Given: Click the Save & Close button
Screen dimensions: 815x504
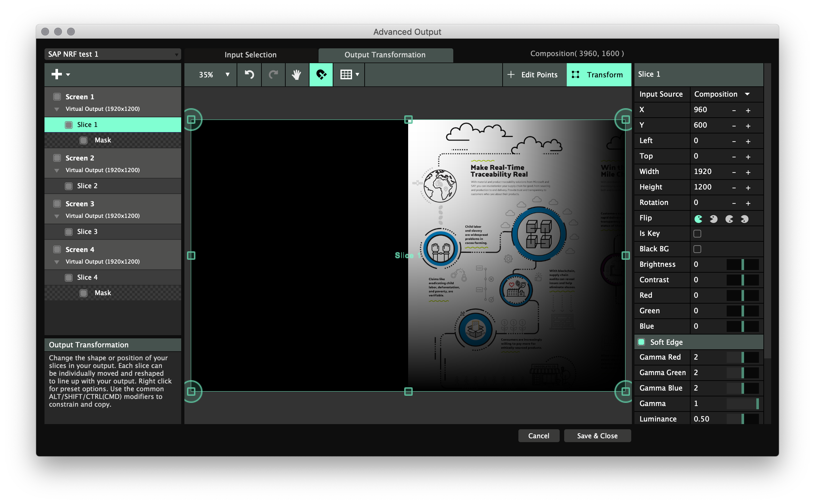Looking at the screenshot, I should (x=597, y=436).
